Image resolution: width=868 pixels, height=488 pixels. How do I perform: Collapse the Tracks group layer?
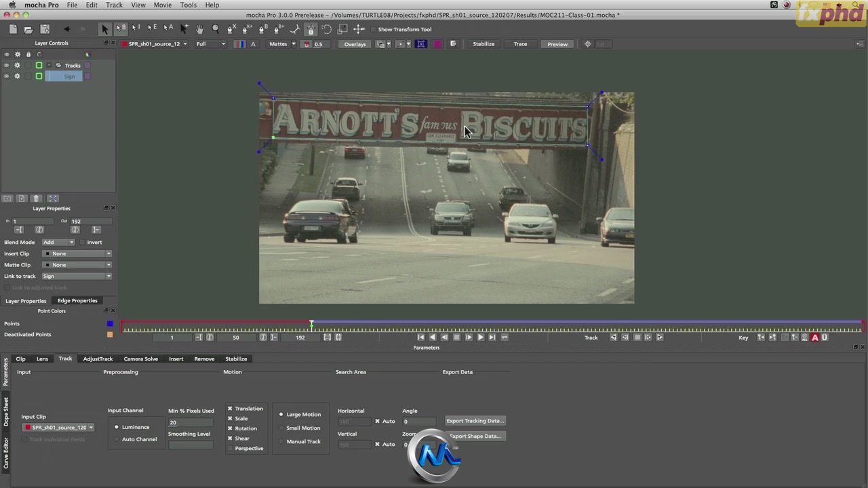tap(49, 65)
